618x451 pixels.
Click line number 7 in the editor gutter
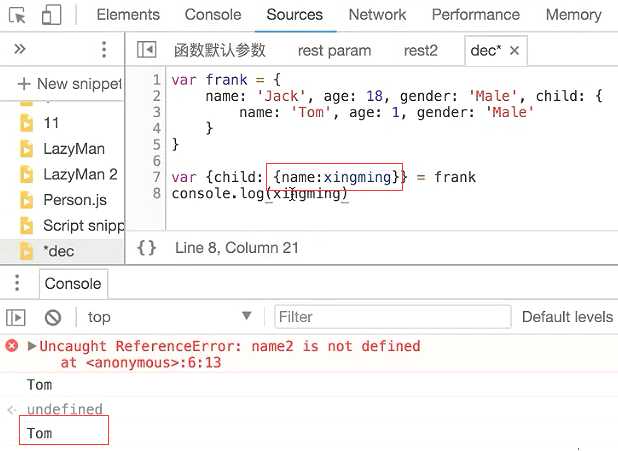156,177
